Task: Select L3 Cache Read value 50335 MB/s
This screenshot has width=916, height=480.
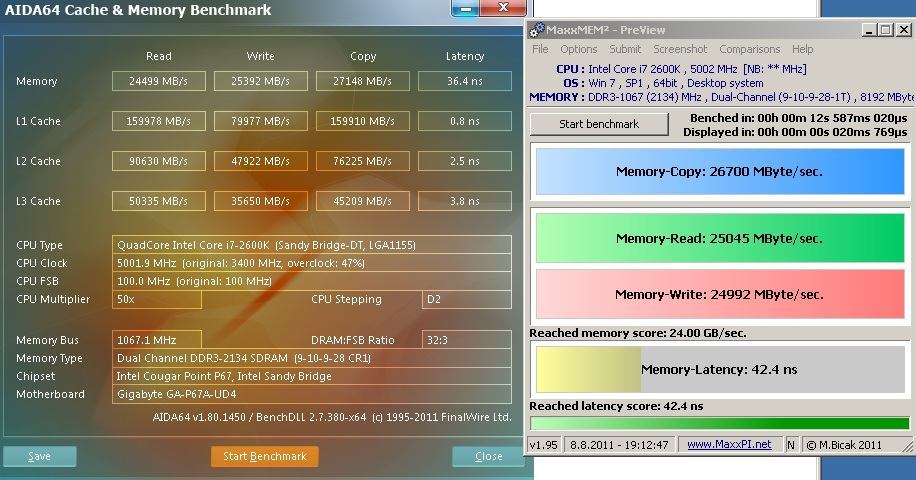Action: [x=158, y=201]
